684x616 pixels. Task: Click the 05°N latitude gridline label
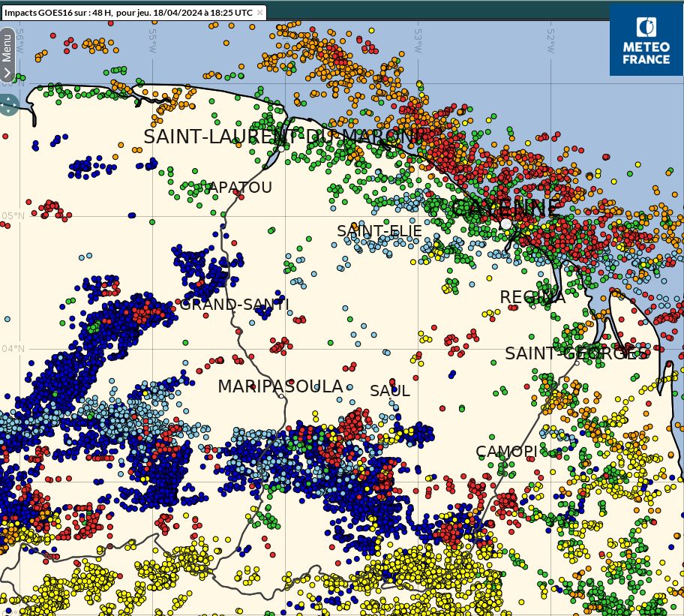[13, 216]
